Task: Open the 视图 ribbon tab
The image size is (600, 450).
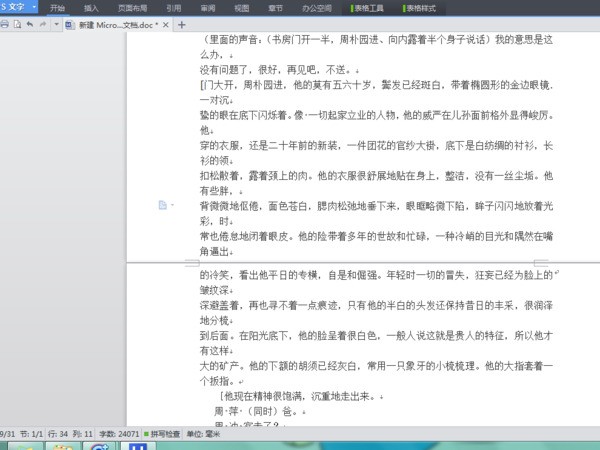Action: tap(242, 8)
